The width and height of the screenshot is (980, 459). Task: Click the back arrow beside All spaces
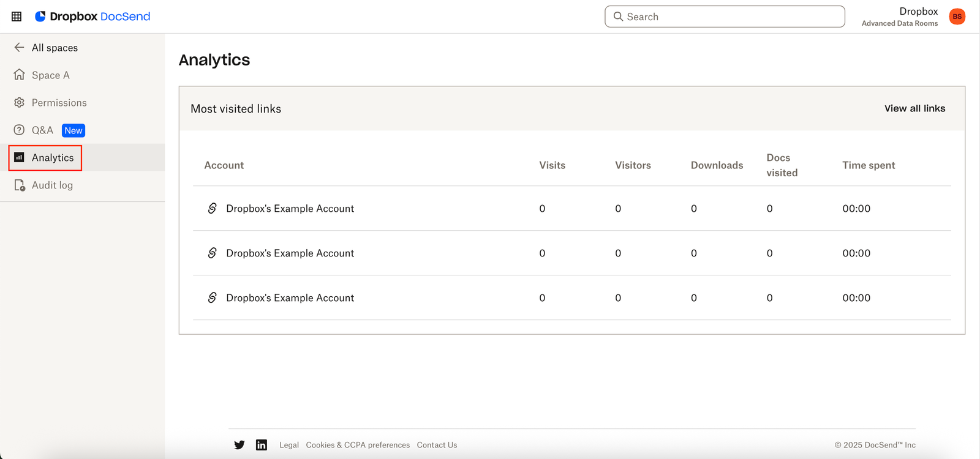pyautogui.click(x=19, y=48)
